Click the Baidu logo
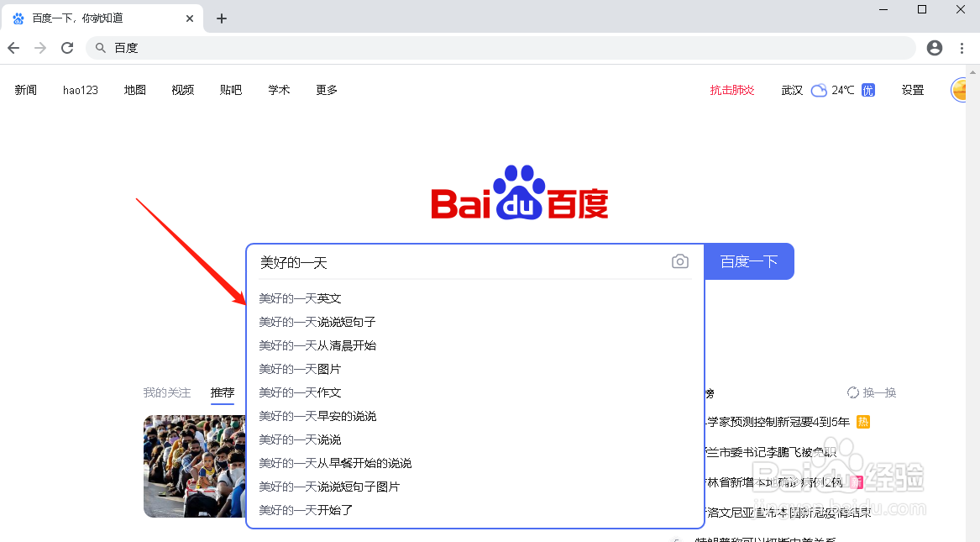Viewport: 980px width, 542px height. pos(519,192)
